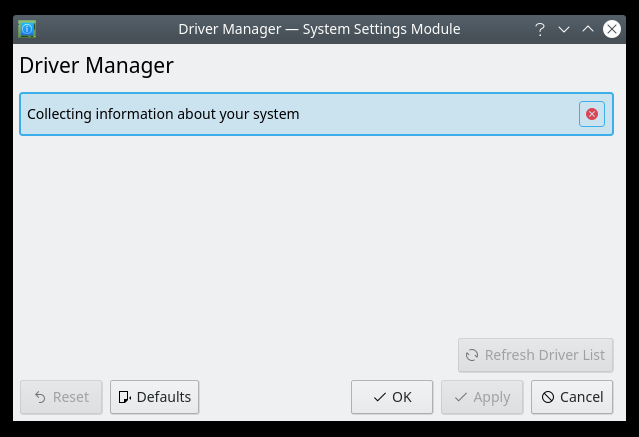Click the refresh arrows icon
Viewport: 639px width, 437px height.
[472, 355]
